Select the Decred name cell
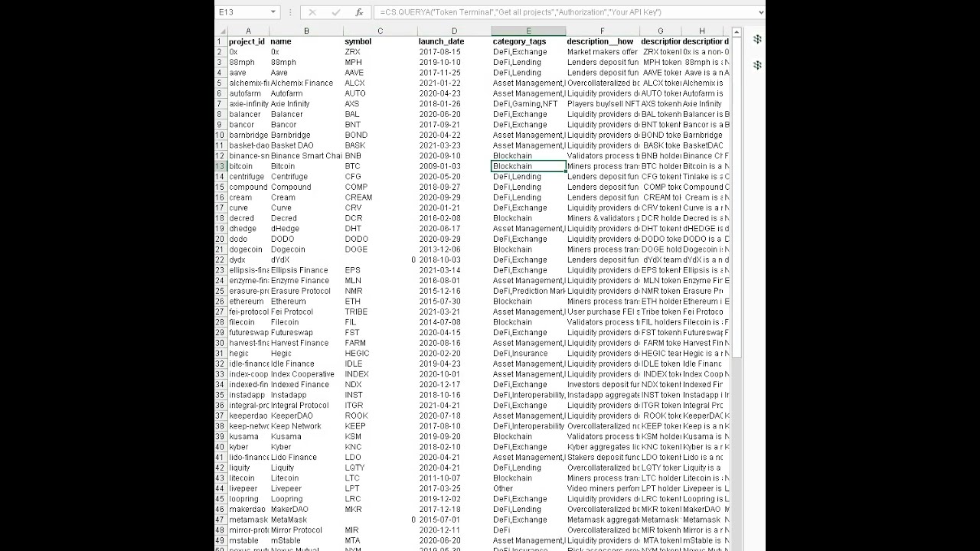The height and width of the screenshot is (551, 980). point(306,218)
